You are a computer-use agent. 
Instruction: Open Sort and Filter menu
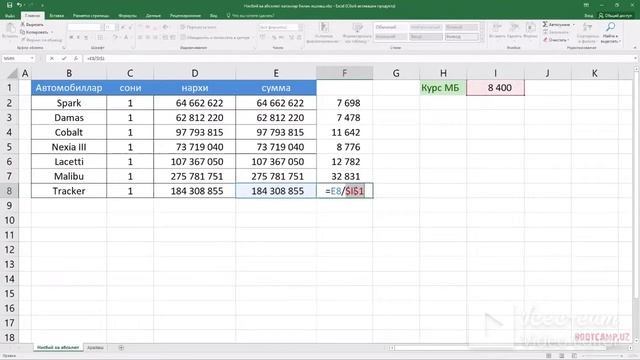pos(587,33)
